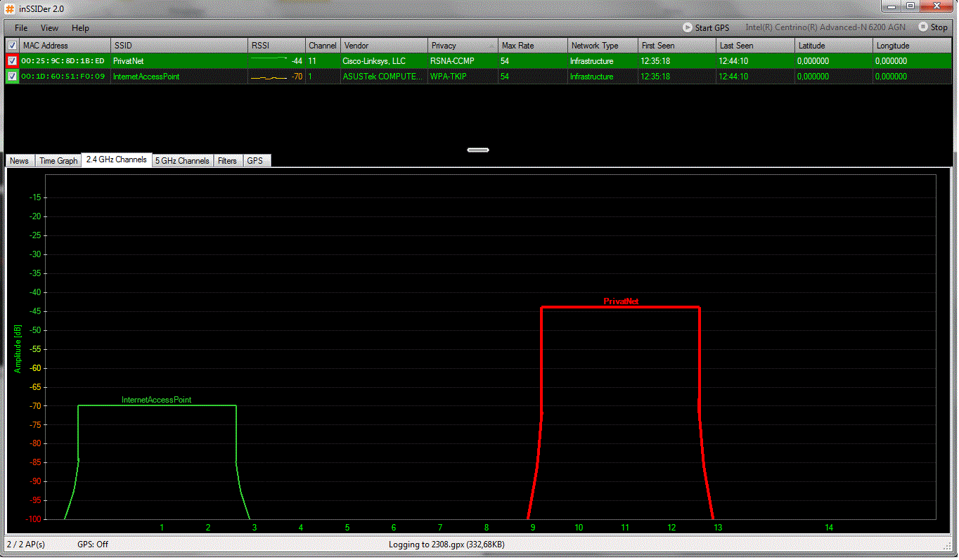Switch to the 5 GHz Channels tab
The image size is (959, 560).
(x=182, y=161)
